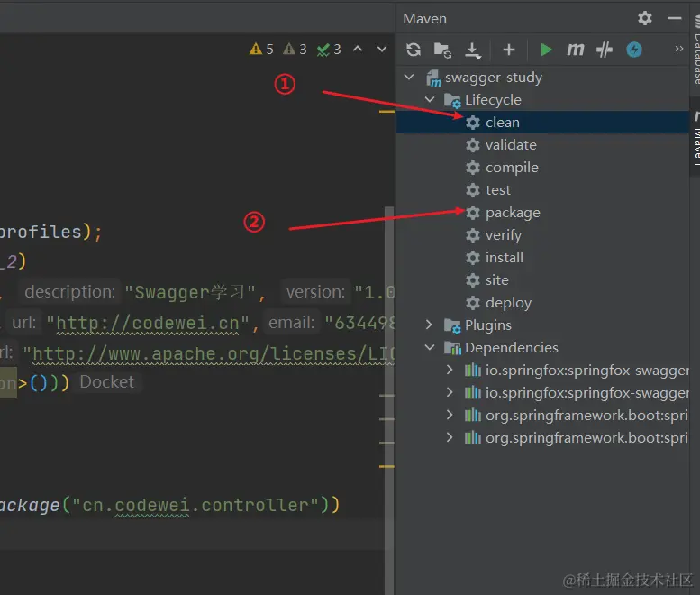Show more Maven toolbar options

click(678, 49)
